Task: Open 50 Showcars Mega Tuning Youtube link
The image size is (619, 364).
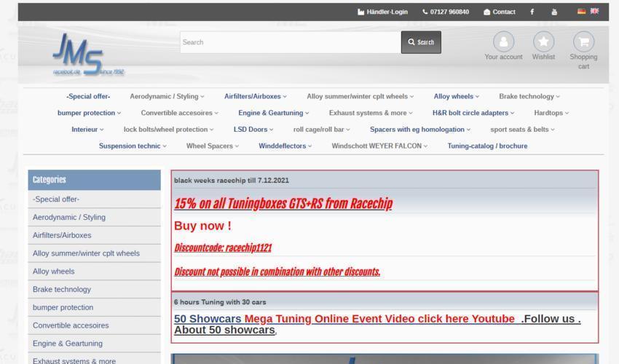Action: click(x=344, y=319)
